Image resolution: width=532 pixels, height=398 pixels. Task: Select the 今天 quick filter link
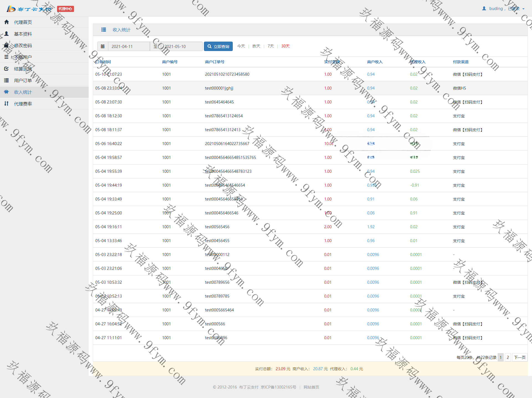[x=241, y=46]
